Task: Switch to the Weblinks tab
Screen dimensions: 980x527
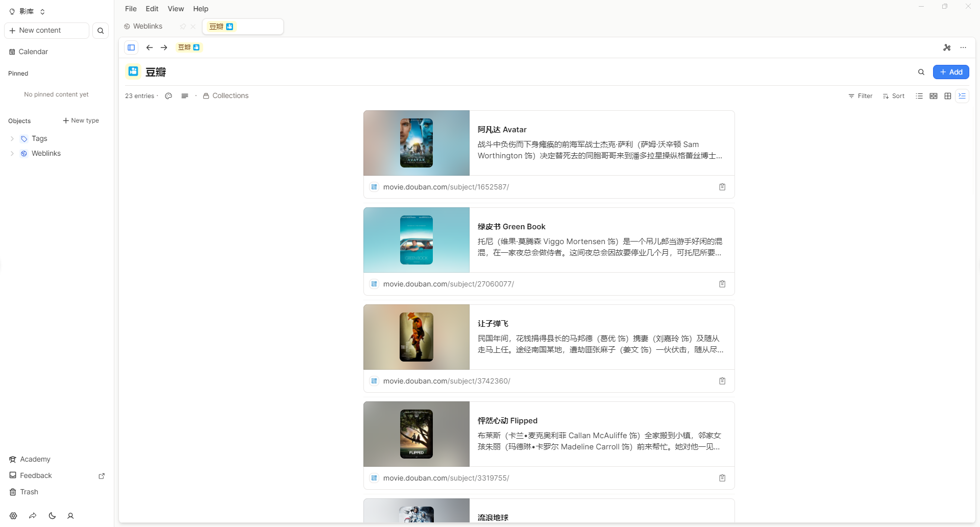Action: point(148,27)
